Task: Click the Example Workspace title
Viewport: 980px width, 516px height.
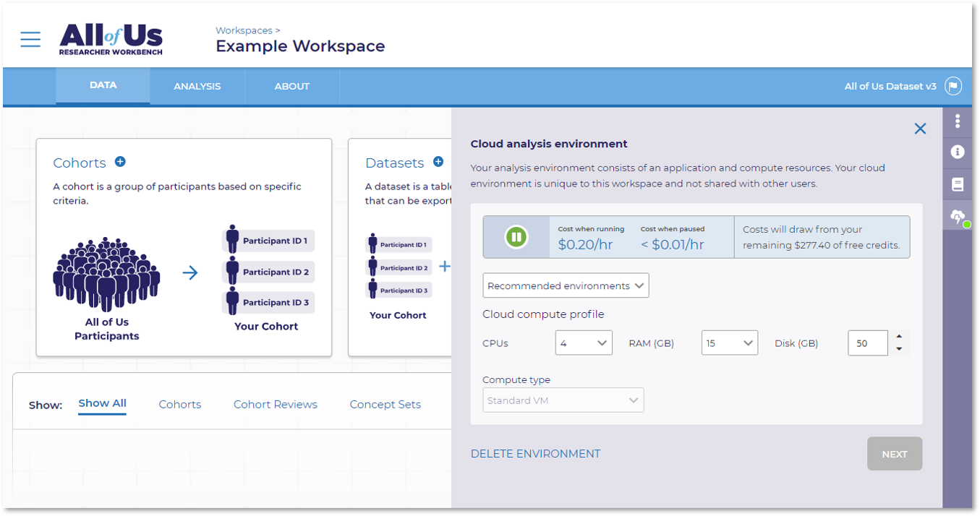Action: (x=300, y=46)
